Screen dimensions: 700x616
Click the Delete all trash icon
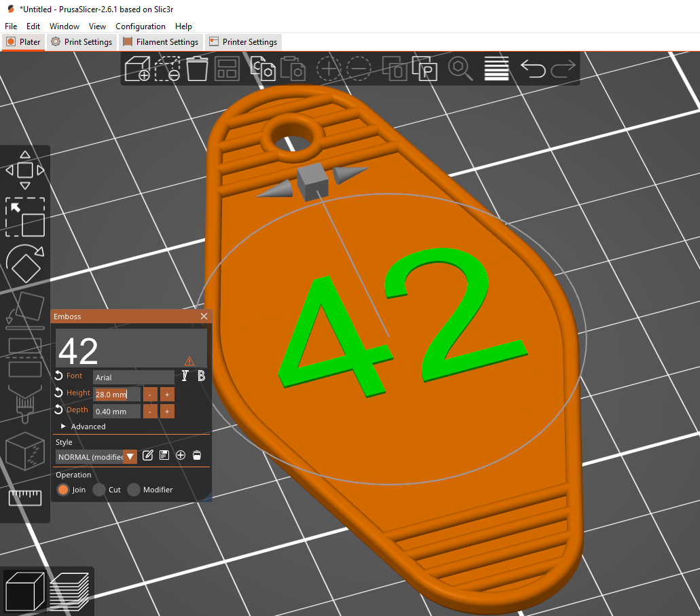197,69
